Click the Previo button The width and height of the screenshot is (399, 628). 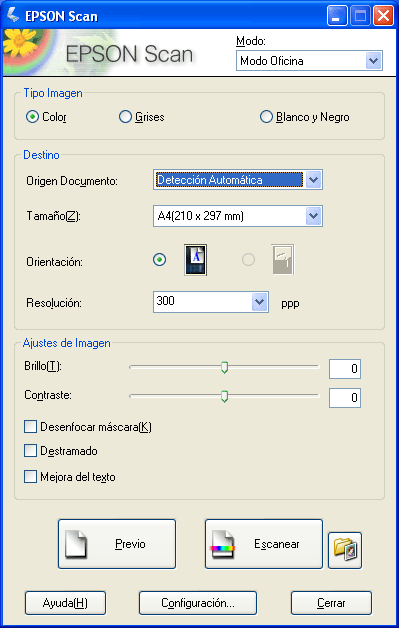click(117, 544)
